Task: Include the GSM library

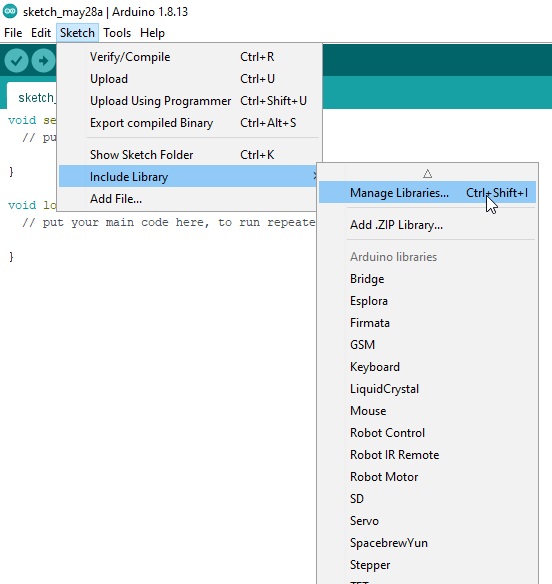Action: [x=427, y=345]
